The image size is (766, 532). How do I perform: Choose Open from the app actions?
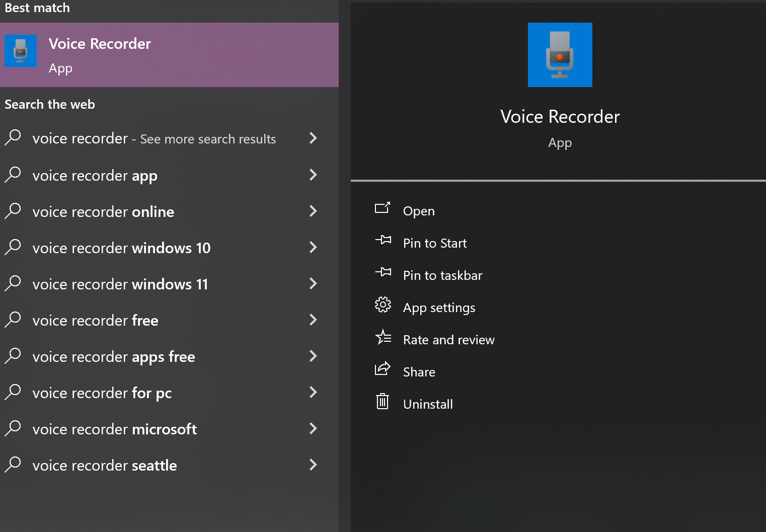pos(419,211)
